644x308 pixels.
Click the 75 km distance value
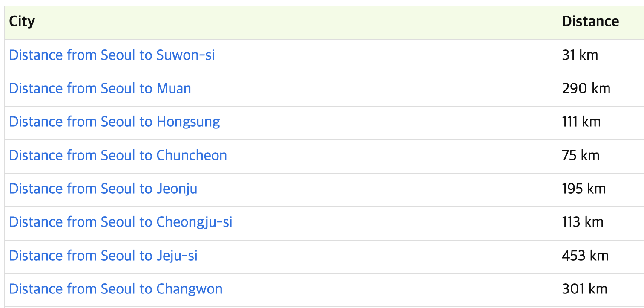tap(581, 155)
